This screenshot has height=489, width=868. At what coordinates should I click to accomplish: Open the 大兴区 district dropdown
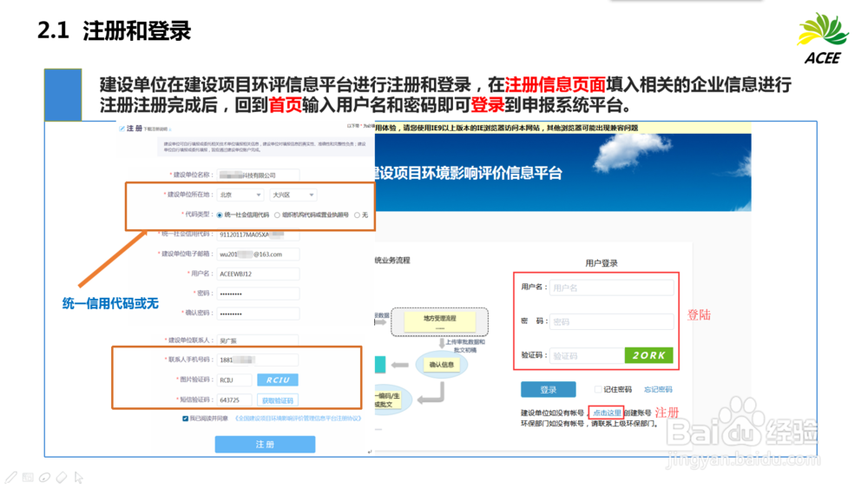293,195
